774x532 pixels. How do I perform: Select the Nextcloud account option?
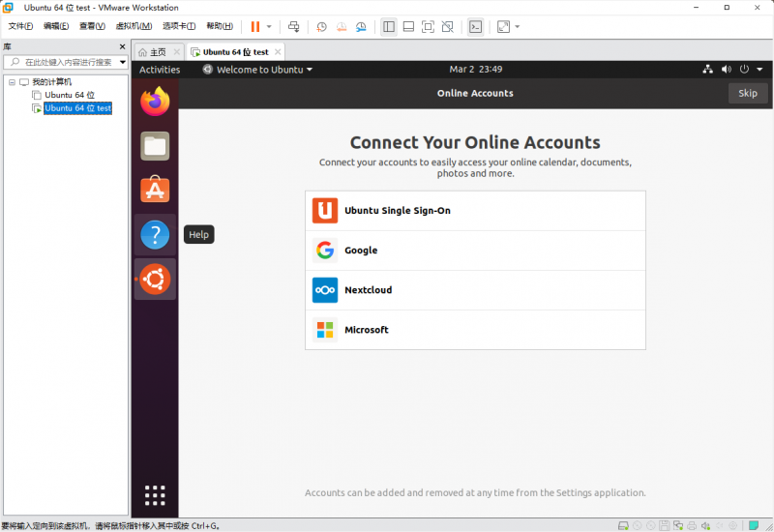475,290
